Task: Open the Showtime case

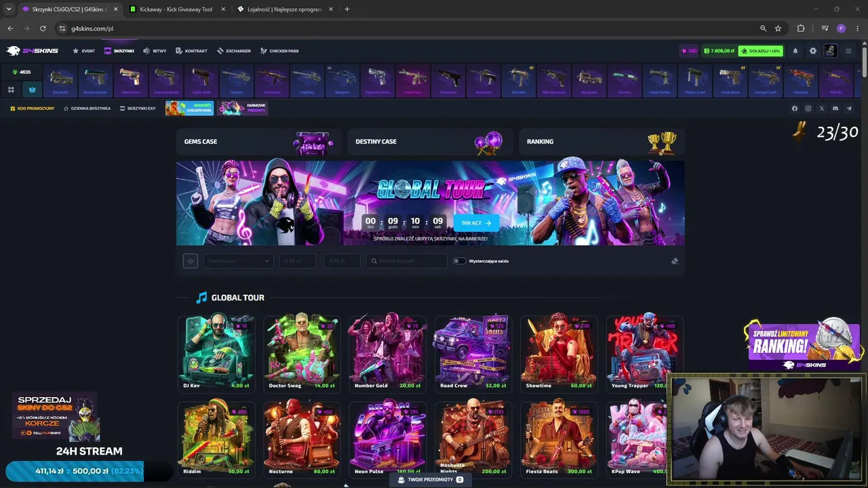Action: pos(558,353)
